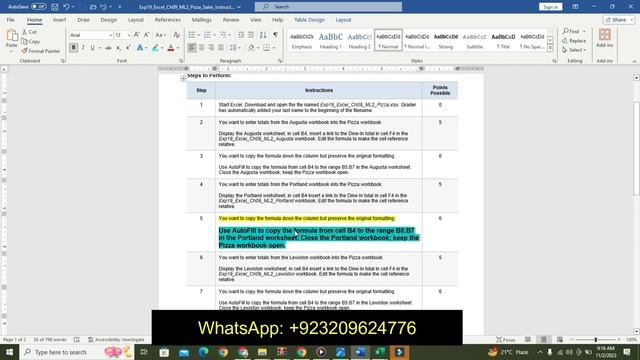Toggle Bold formatting
This screenshot has height=360, width=640.
73,48
